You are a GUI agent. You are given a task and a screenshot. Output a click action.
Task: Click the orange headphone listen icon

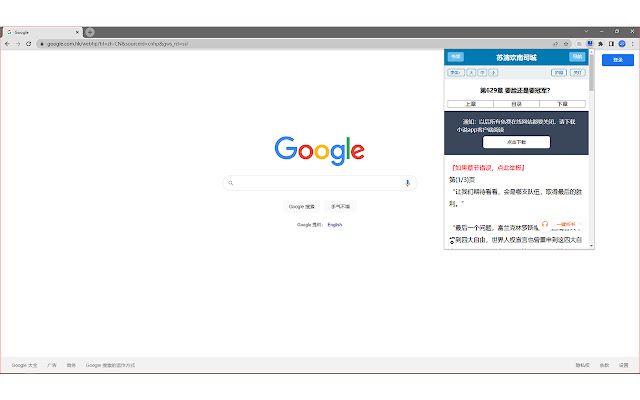545,224
